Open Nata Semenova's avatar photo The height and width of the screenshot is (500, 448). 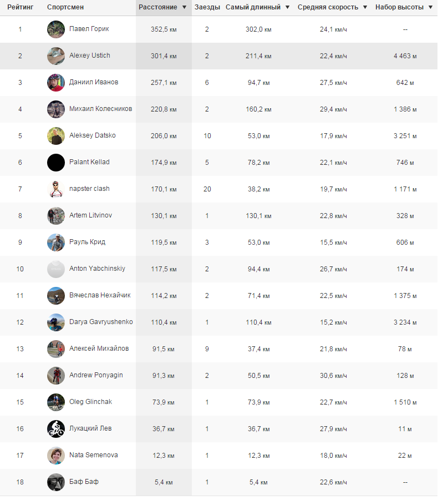tap(56, 456)
